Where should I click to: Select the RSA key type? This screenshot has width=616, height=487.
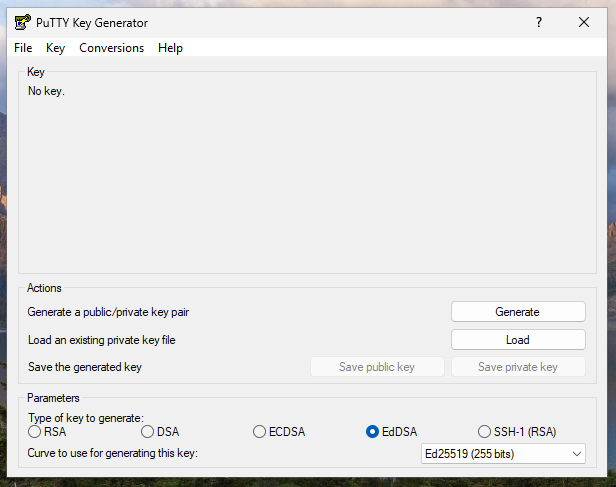click(35, 432)
